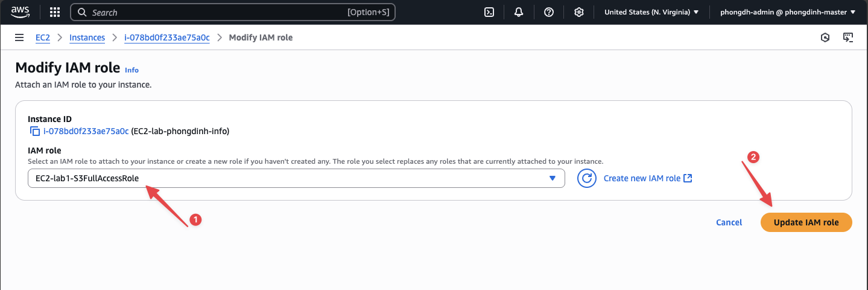Toggle the hamburger side navigation menu
The width and height of the screenshot is (868, 290).
click(19, 37)
